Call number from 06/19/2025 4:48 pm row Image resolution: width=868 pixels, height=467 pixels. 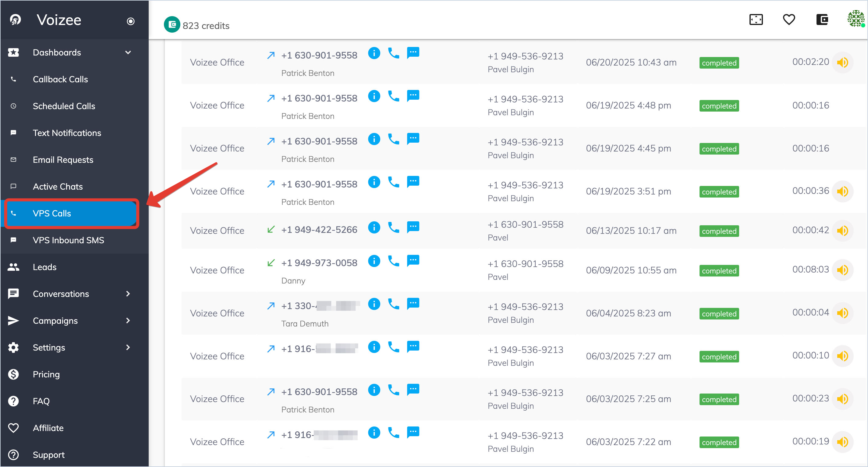coord(394,96)
